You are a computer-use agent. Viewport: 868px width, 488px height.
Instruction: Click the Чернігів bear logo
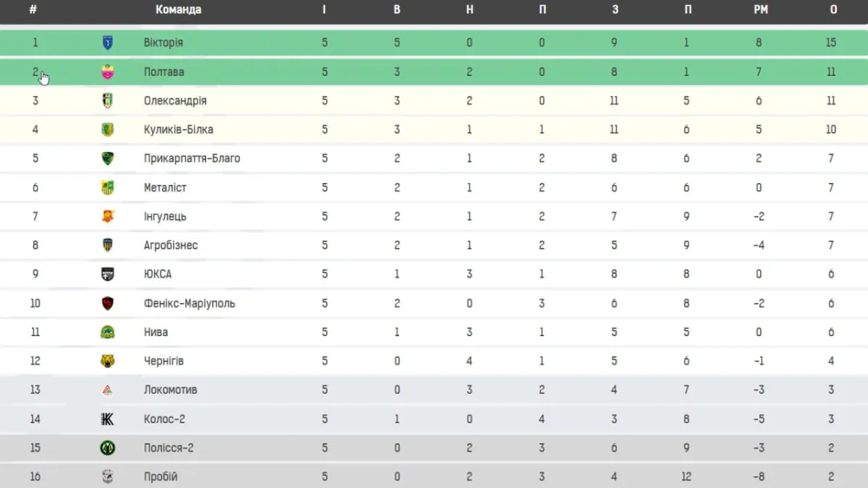pos(108,361)
